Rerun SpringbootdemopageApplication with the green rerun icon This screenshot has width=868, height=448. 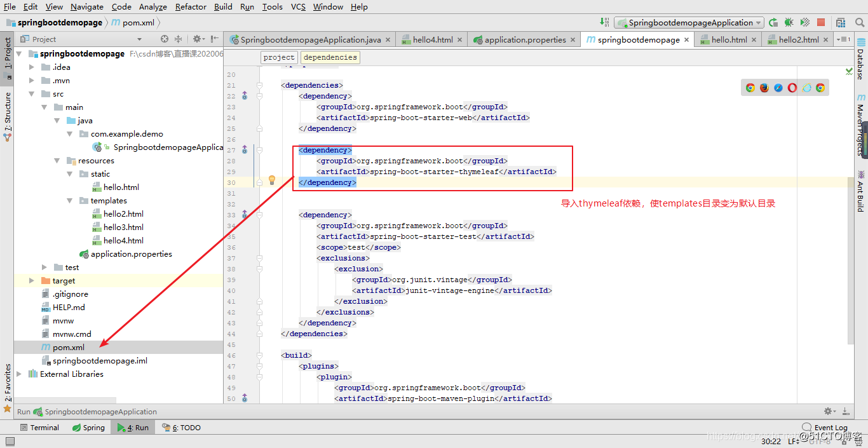[773, 22]
